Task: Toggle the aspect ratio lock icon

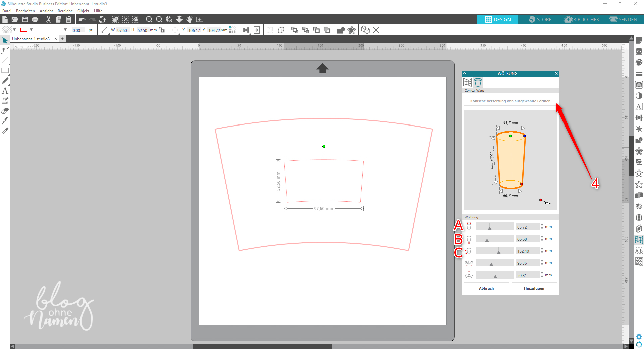Action: pyautogui.click(x=162, y=30)
